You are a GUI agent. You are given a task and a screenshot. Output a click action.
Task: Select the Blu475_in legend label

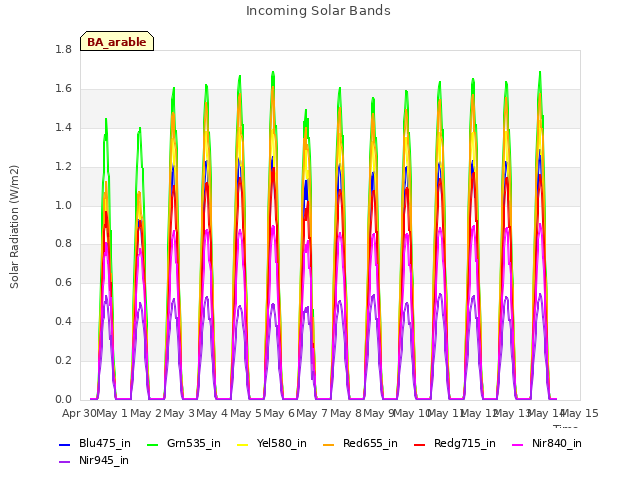click(x=105, y=444)
